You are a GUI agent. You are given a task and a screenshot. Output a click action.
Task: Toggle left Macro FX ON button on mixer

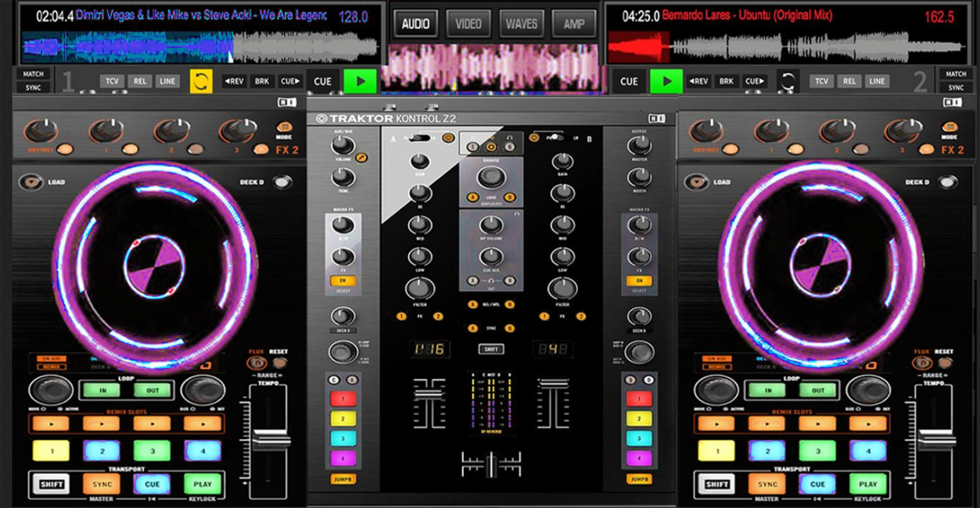(343, 281)
